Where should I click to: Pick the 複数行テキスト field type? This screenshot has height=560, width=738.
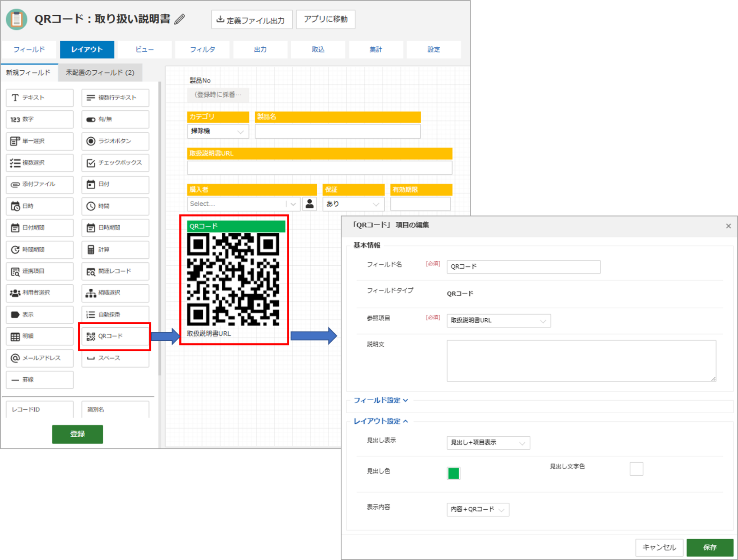tap(115, 98)
